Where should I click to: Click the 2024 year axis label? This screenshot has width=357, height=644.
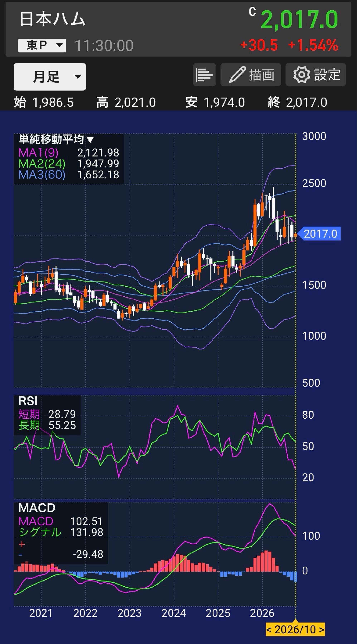[x=174, y=613]
